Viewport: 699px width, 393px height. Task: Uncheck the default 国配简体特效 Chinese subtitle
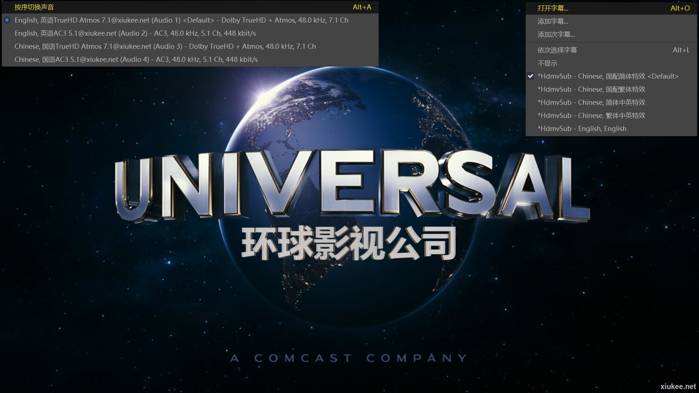(x=611, y=76)
